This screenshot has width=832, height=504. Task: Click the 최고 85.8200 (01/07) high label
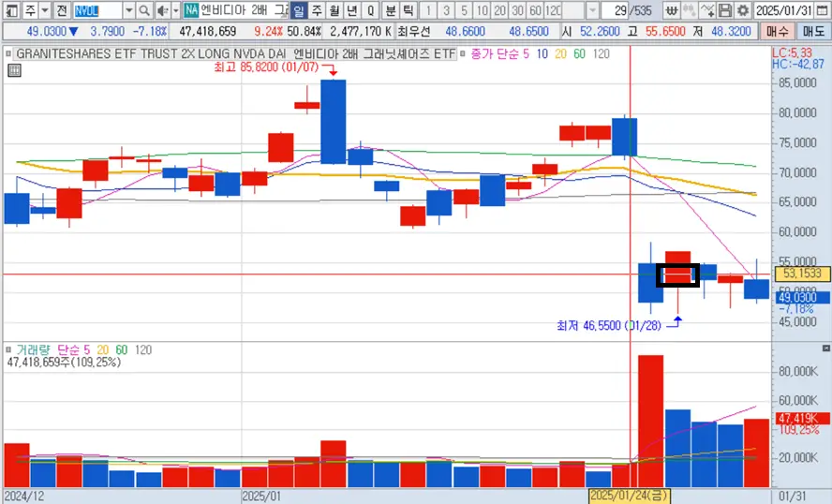coord(266,67)
